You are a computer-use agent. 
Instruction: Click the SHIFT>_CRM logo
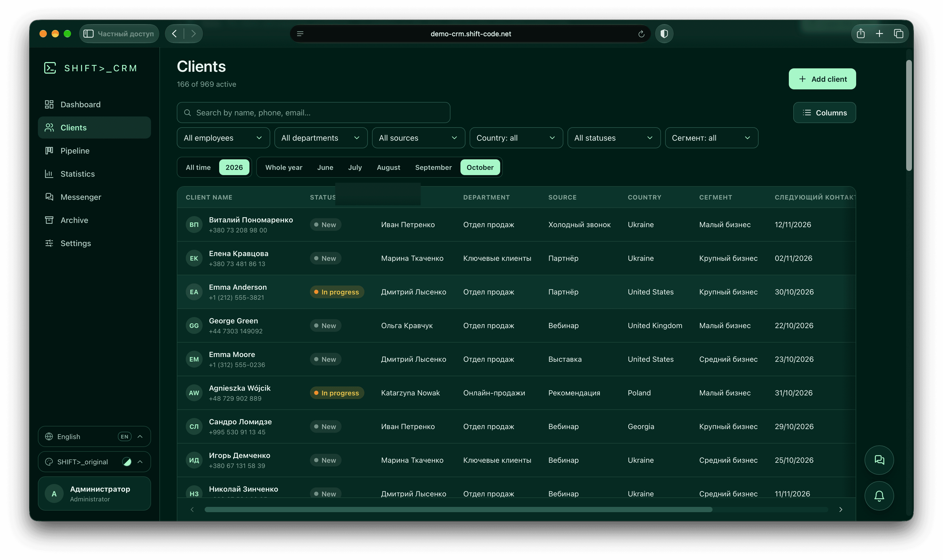pyautogui.click(x=91, y=68)
